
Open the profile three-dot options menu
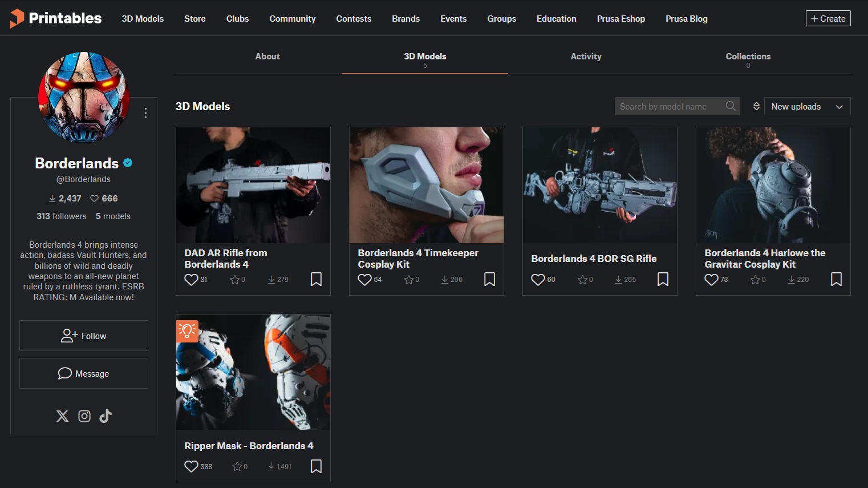[145, 113]
